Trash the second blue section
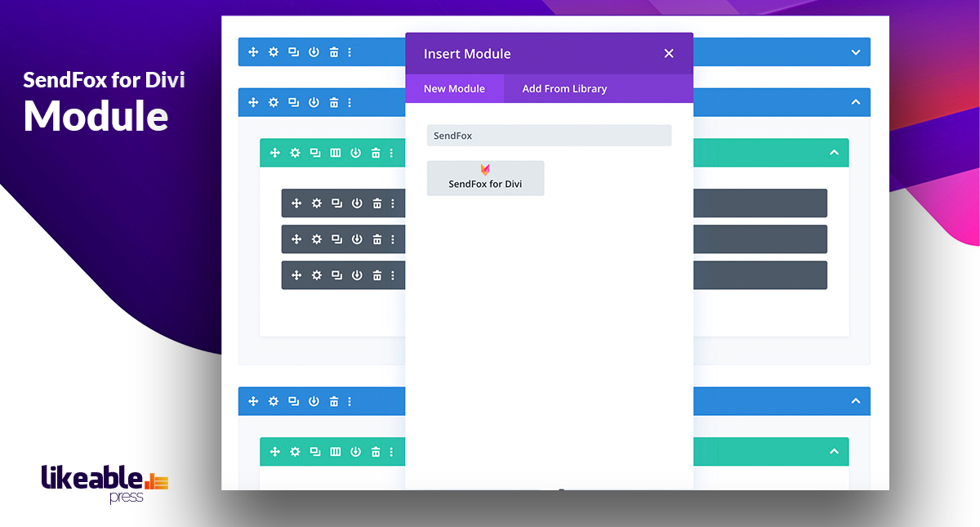The width and height of the screenshot is (980, 527). click(x=333, y=102)
